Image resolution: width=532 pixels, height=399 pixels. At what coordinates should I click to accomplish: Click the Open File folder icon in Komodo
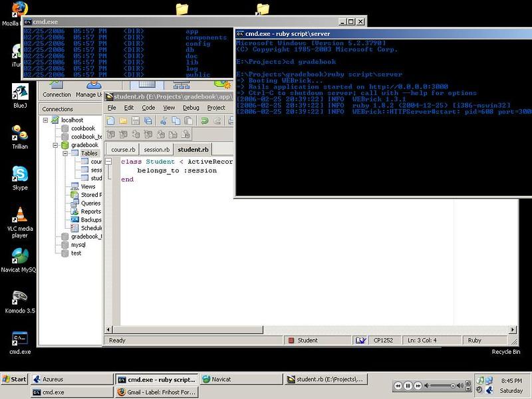tap(123, 120)
